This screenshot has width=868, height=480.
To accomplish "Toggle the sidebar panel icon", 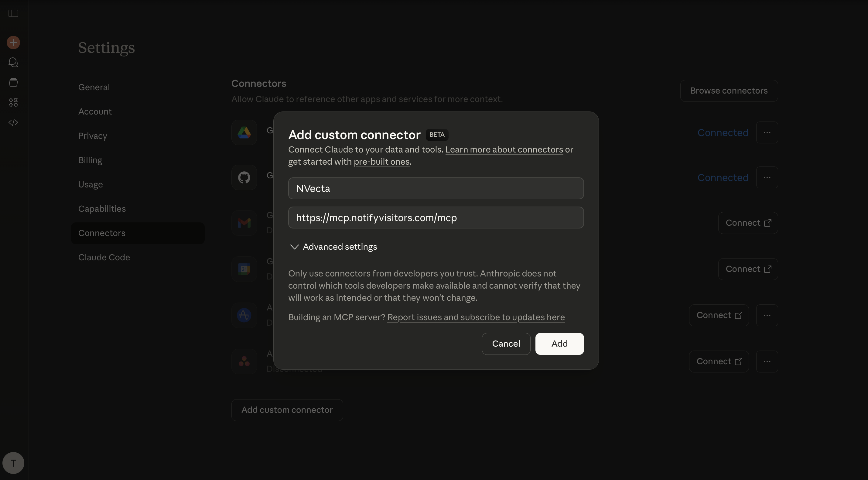I will click(13, 13).
